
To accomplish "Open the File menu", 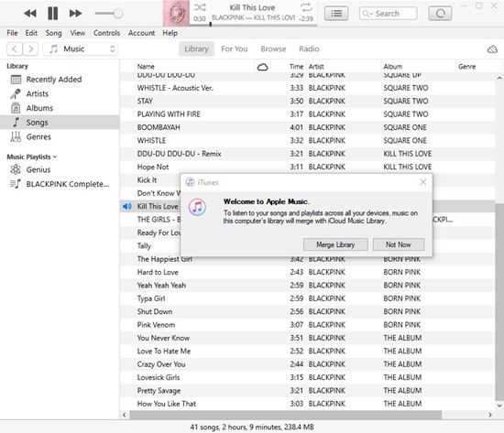I will tap(12, 33).
